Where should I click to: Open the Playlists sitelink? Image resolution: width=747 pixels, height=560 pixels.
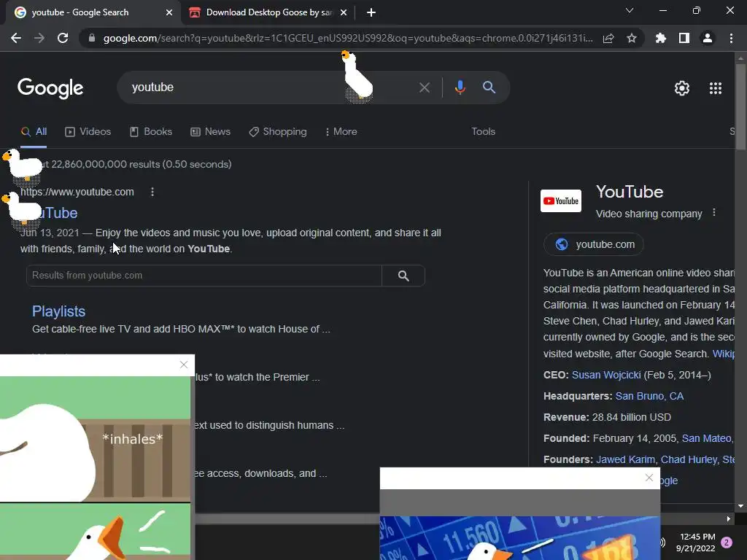tap(58, 311)
